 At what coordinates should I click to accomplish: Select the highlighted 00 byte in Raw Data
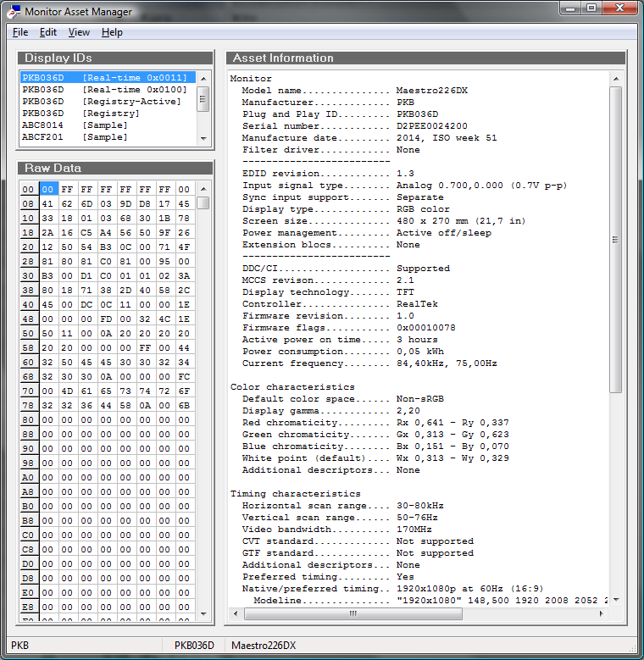click(48, 190)
